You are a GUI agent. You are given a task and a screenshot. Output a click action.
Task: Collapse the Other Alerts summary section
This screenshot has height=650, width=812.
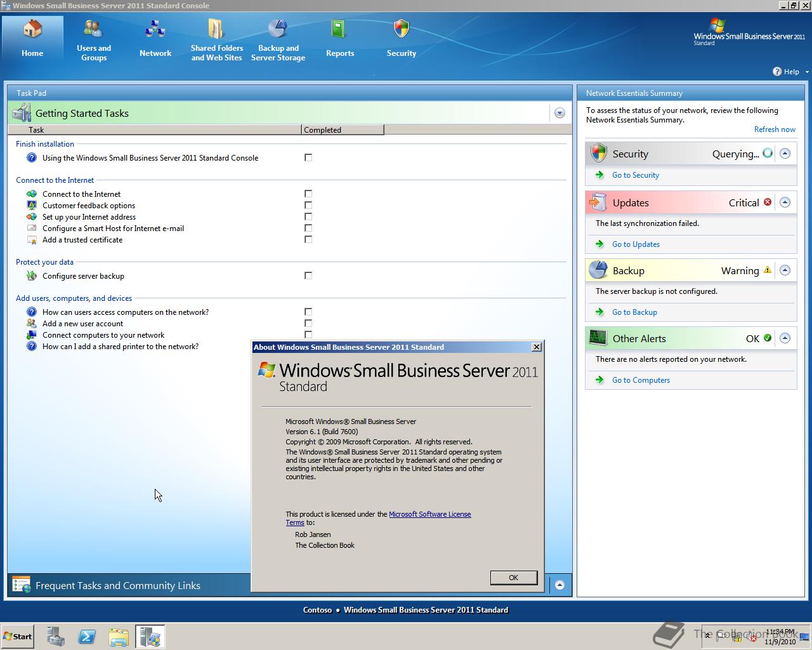click(785, 338)
